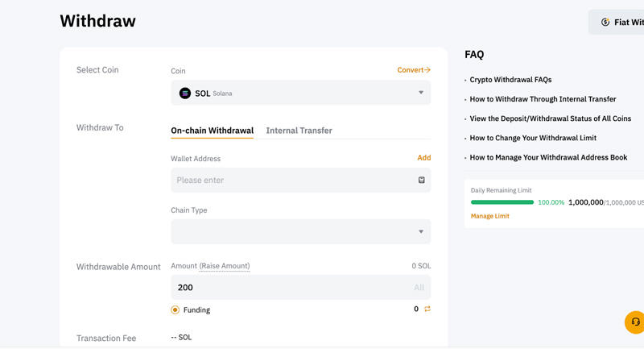Switch to On-chain Withdrawal tab

(x=212, y=131)
